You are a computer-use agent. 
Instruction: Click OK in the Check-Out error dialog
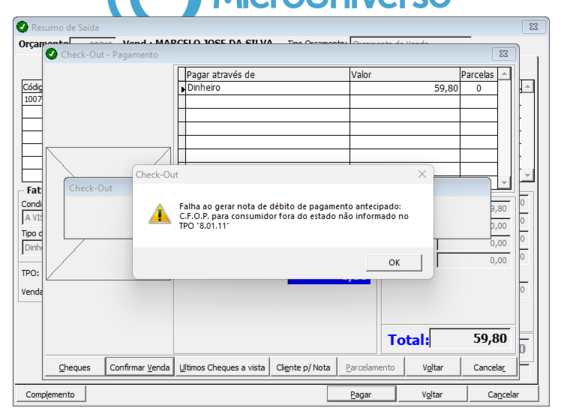(x=394, y=262)
